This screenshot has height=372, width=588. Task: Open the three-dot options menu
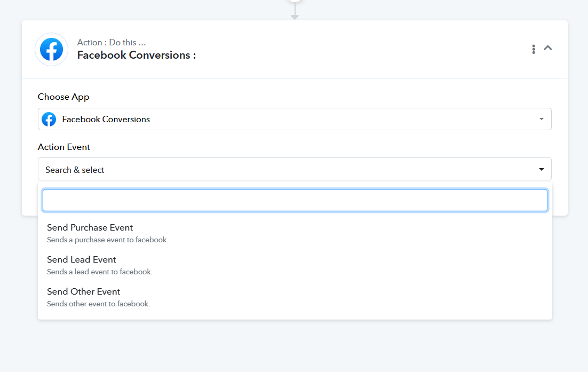point(533,49)
